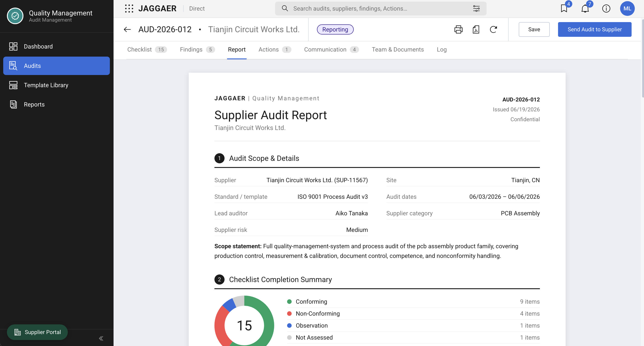Open the app launcher grid icon
The height and width of the screenshot is (346, 644).
129,9
